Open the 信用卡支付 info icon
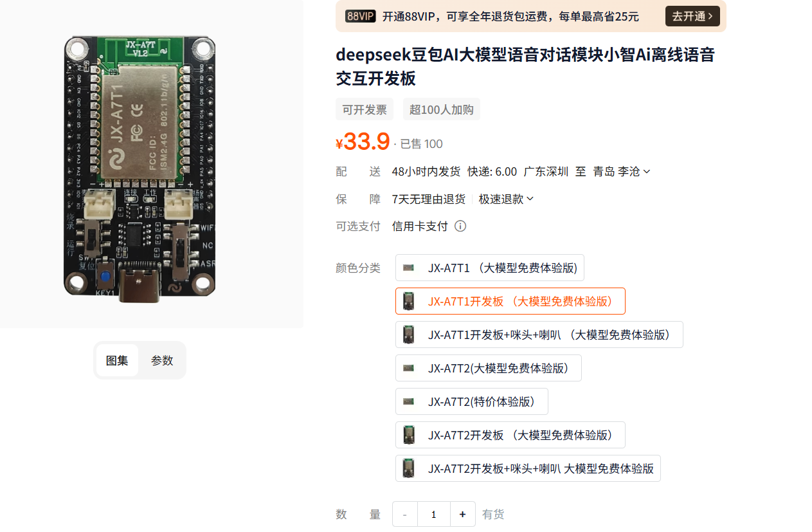This screenshot has height=532, width=812. point(460,226)
